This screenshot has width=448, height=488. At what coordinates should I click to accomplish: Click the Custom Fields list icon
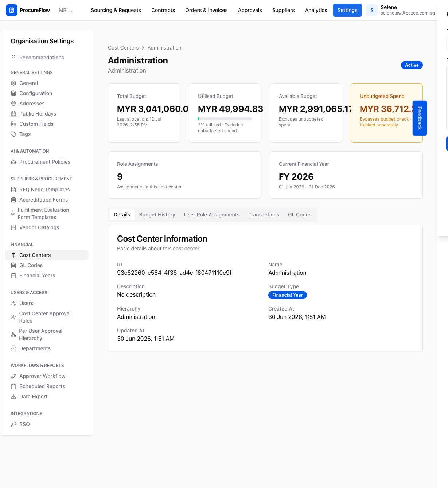(13, 124)
